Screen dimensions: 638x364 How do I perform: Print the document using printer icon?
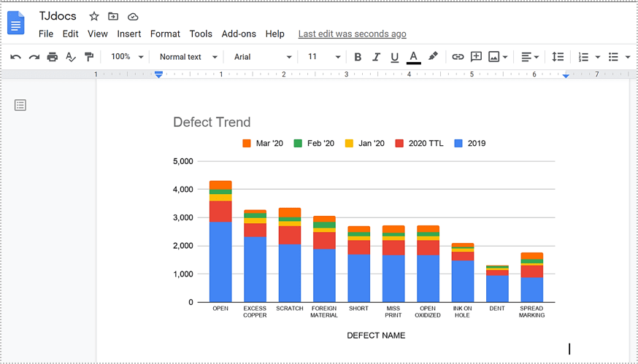pos(52,57)
